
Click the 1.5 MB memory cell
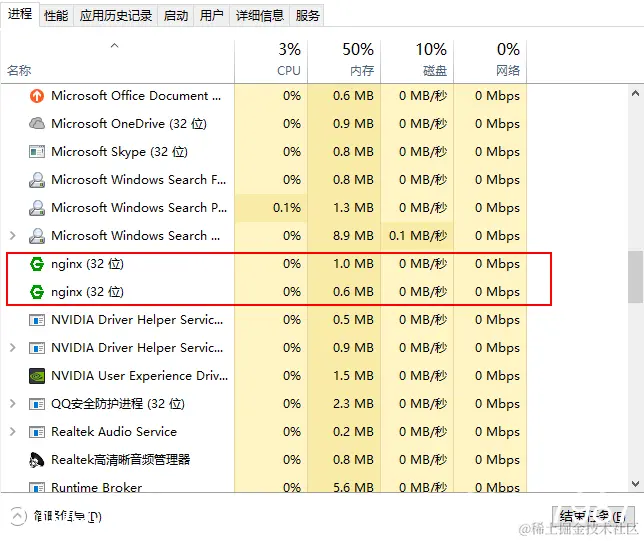pos(344,376)
